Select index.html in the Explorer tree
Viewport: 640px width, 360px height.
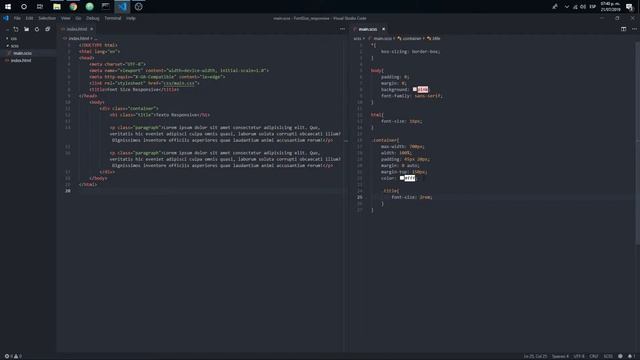21,60
